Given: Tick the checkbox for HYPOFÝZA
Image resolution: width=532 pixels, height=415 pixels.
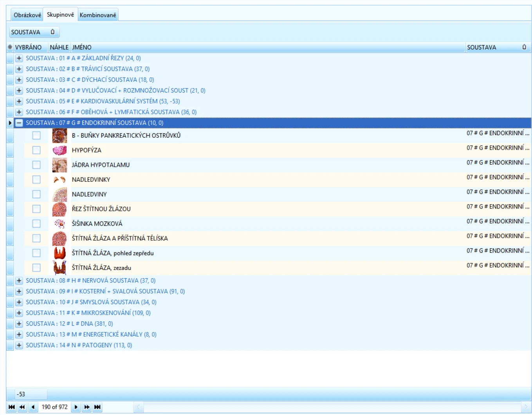Looking at the screenshot, I should click(x=36, y=150).
